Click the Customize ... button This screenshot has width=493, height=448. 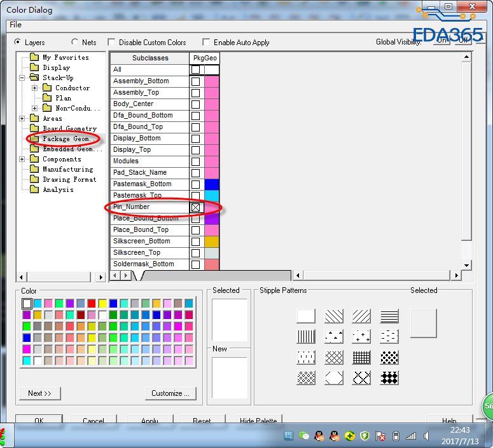pos(170,393)
